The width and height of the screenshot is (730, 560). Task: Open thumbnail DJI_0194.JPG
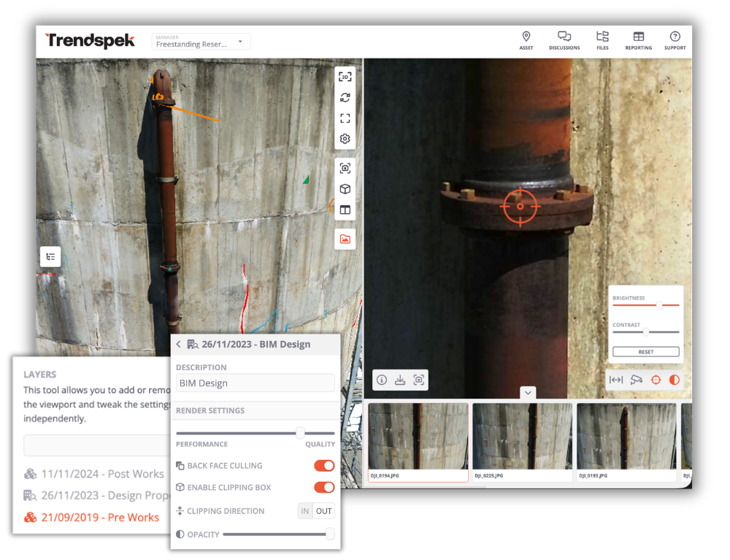click(x=418, y=442)
